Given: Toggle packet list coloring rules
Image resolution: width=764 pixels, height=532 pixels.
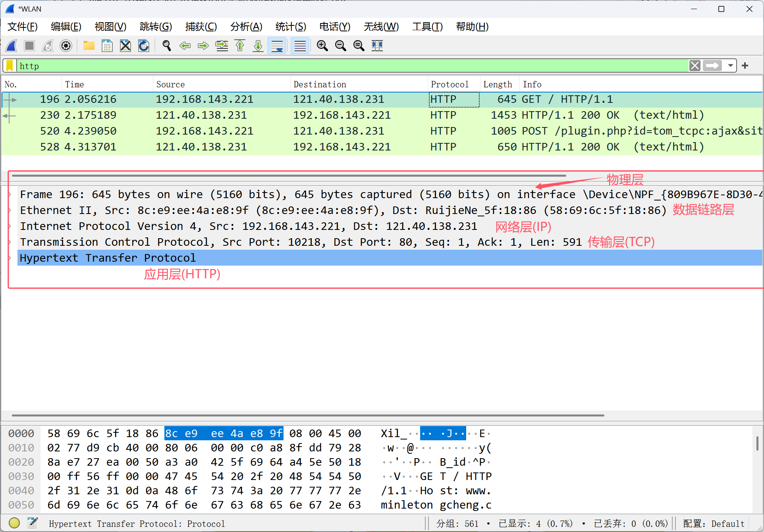Looking at the screenshot, I should pos(300,46).
